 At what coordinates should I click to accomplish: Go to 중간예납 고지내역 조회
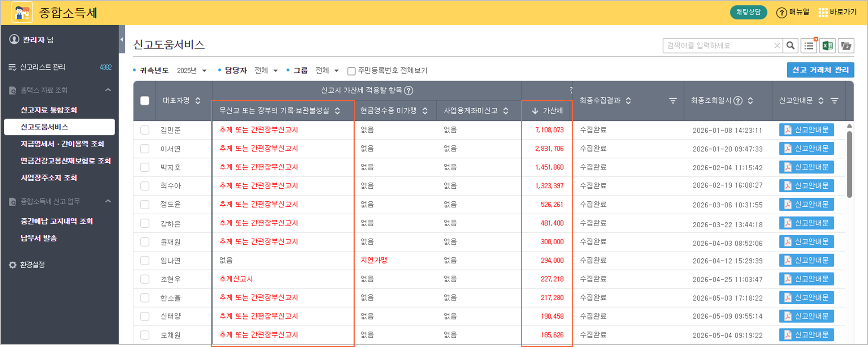pyautogui.click(x=57, y=221)
